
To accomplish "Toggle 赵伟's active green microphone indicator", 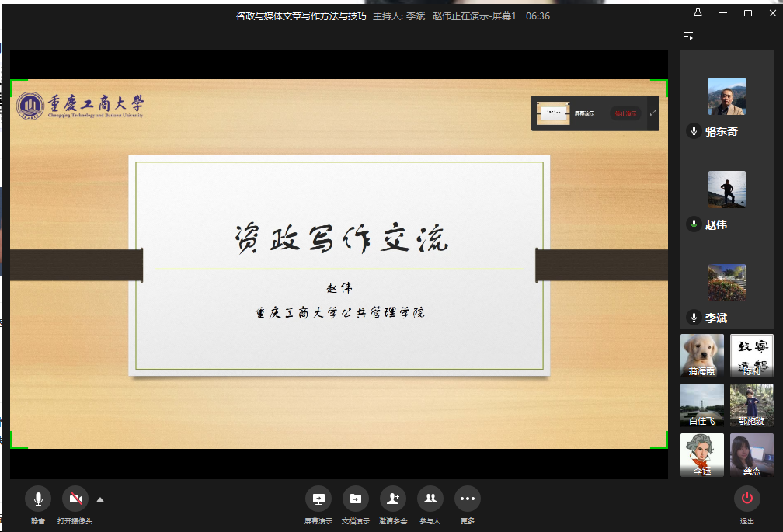I will pos(694,224).
